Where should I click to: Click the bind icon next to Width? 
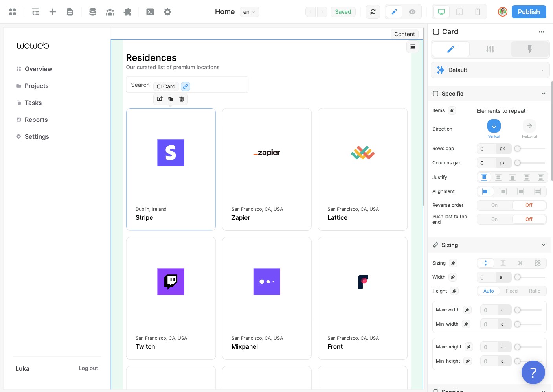pyautogui.click(x=453, y=277)
